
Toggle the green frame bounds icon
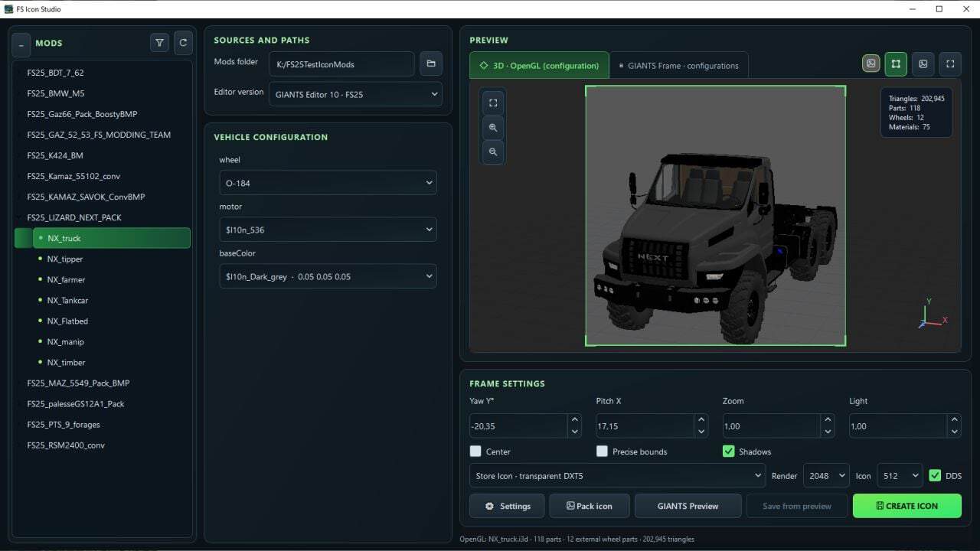point(896,64)
